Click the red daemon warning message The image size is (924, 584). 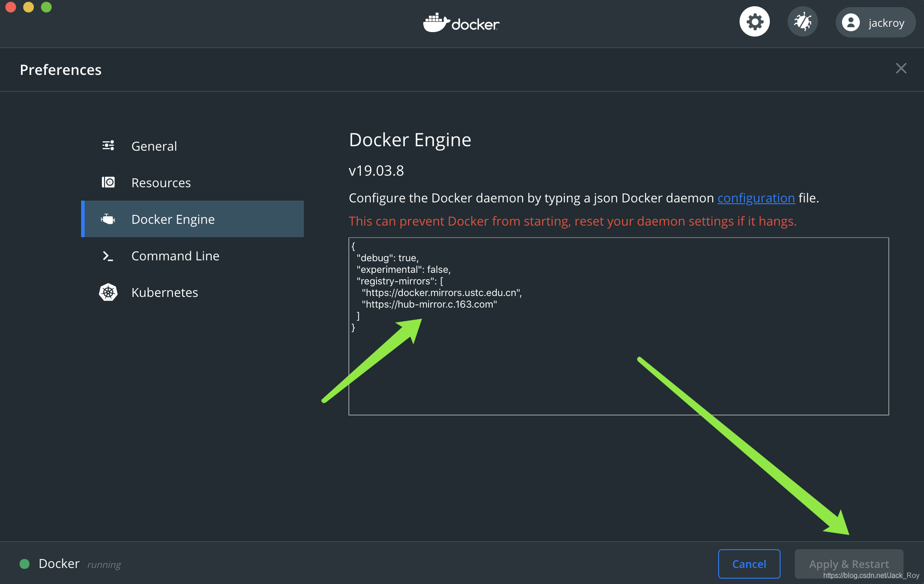click(x=572, y=221)
